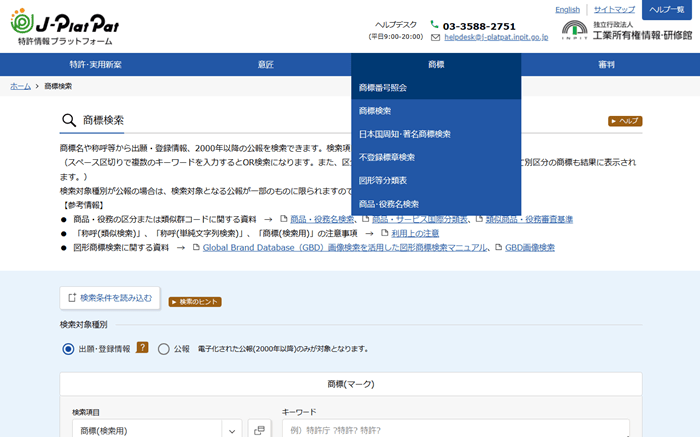The width and height of the screenshot is (700, 437).
Task: Choose 日本国周知・著名商標検索 menu entry
Action: pos(436,134)
